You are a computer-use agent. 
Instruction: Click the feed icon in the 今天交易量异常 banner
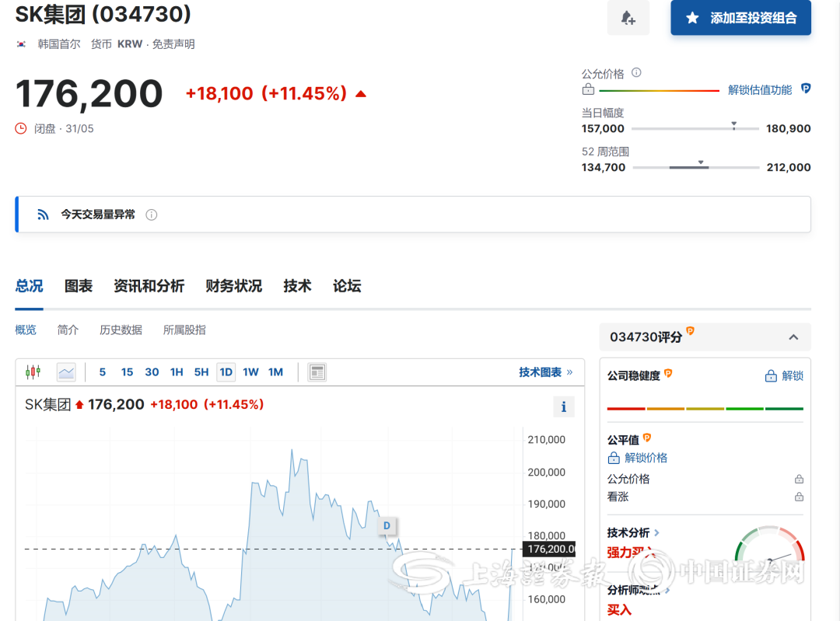click(x=43, y=214)
